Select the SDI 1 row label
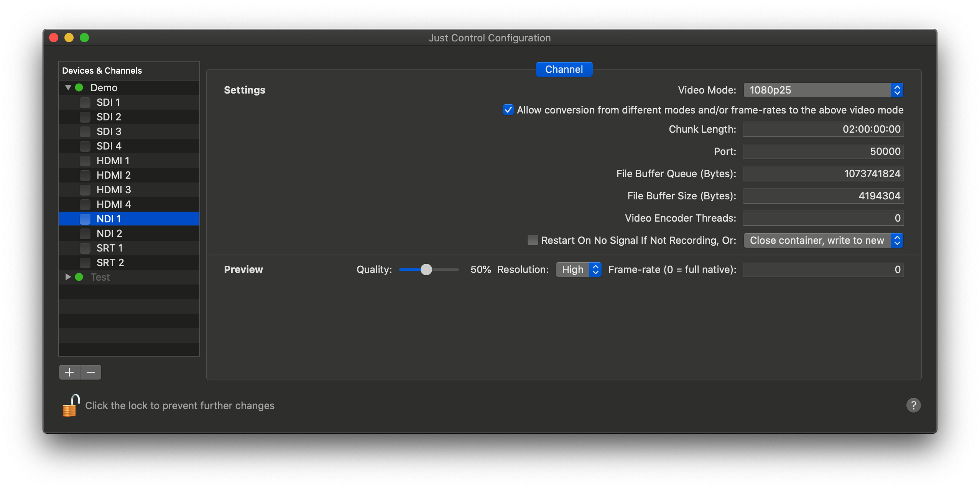The height and width of the screenshot is (490, 980). click(108, 102)
